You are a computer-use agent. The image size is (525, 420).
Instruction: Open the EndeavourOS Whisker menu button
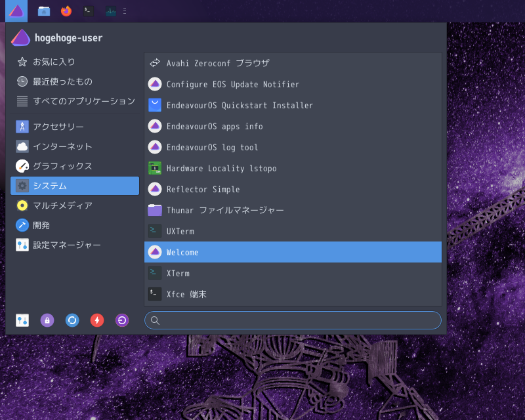(16, 11)
